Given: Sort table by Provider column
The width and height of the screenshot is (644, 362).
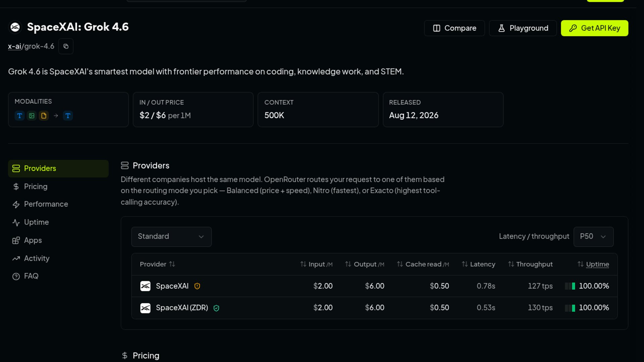Looking at the screenshot, I should click(x=157, y=264).
